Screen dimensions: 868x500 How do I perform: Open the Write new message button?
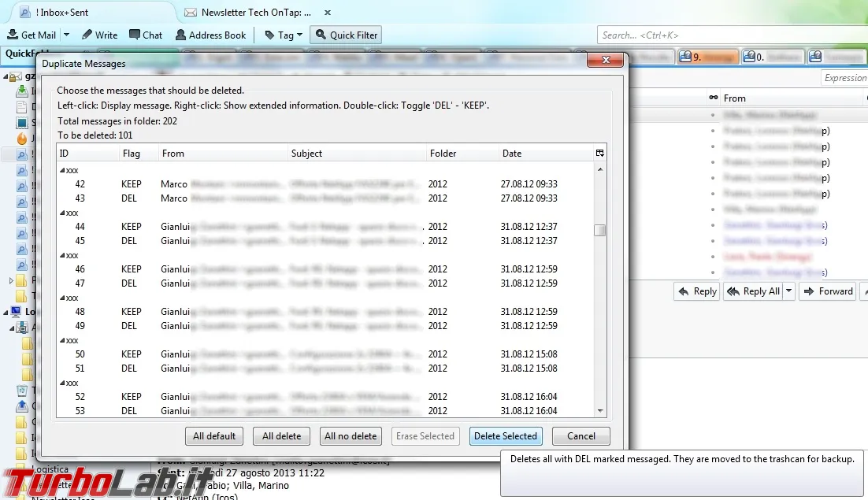[100, 35]
